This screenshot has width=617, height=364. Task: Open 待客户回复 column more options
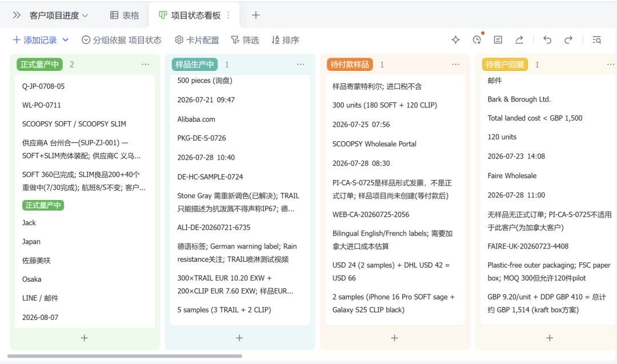click(x=611, y=65)
